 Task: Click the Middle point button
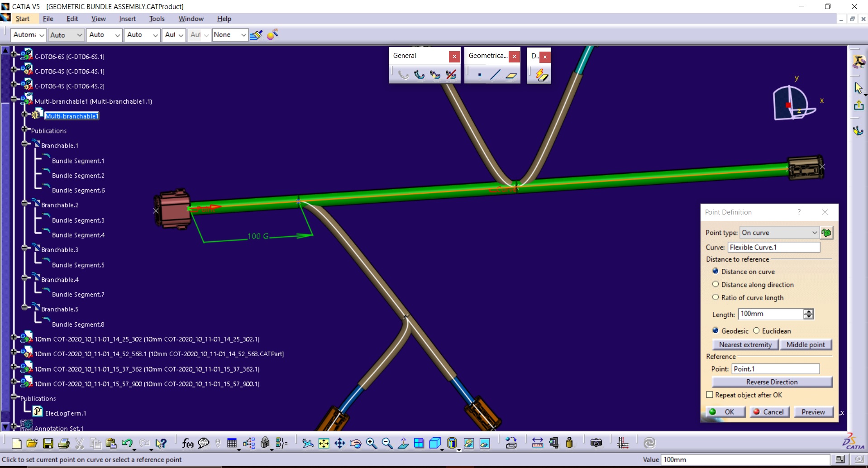(806, 344)
